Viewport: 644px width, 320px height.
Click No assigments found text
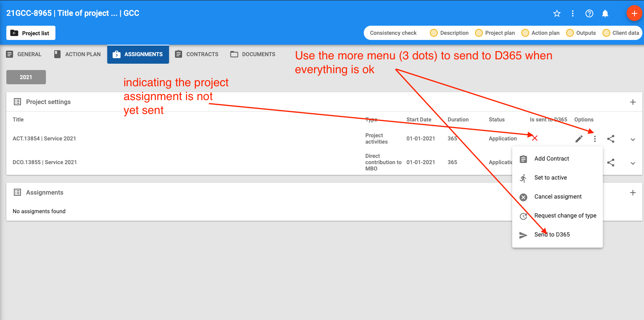(39, 211)
